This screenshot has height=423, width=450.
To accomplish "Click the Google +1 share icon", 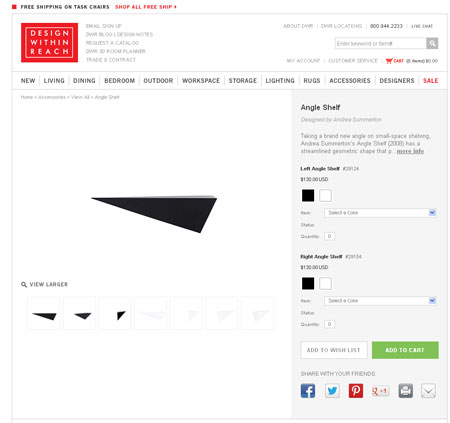I will click(x=380, y=391).
